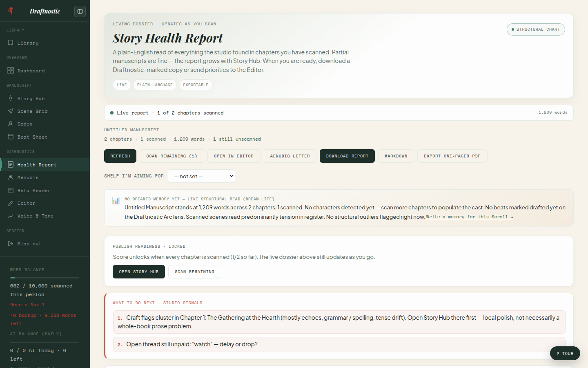Click the Draftnostic logo icon

point(11,11)
